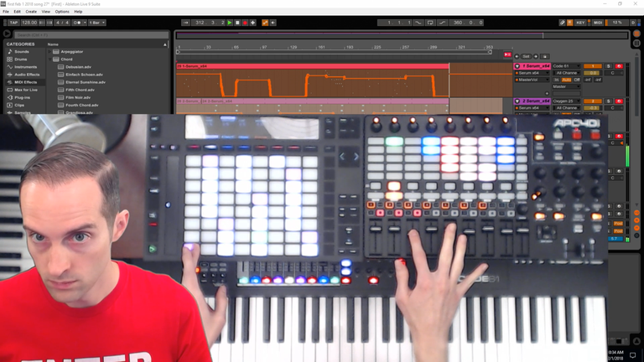Toggle Punch-Out switch in transport
644x362 pixels.
click(x=443, y=23)
